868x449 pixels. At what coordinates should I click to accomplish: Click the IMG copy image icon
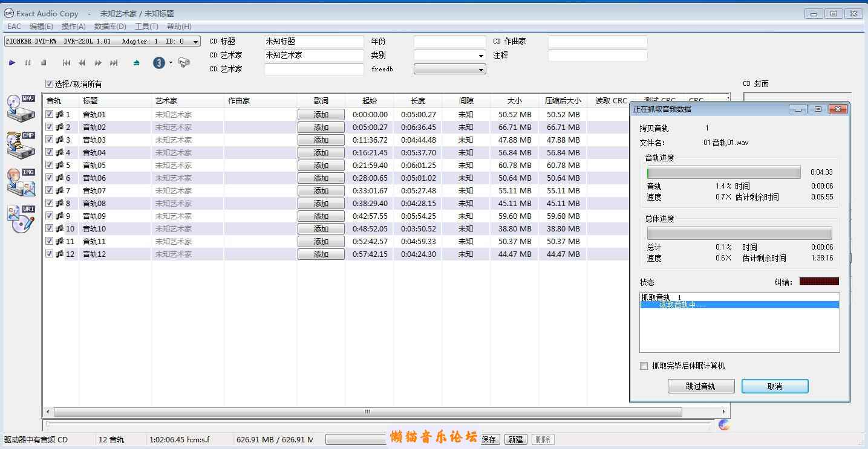(21, 181)
